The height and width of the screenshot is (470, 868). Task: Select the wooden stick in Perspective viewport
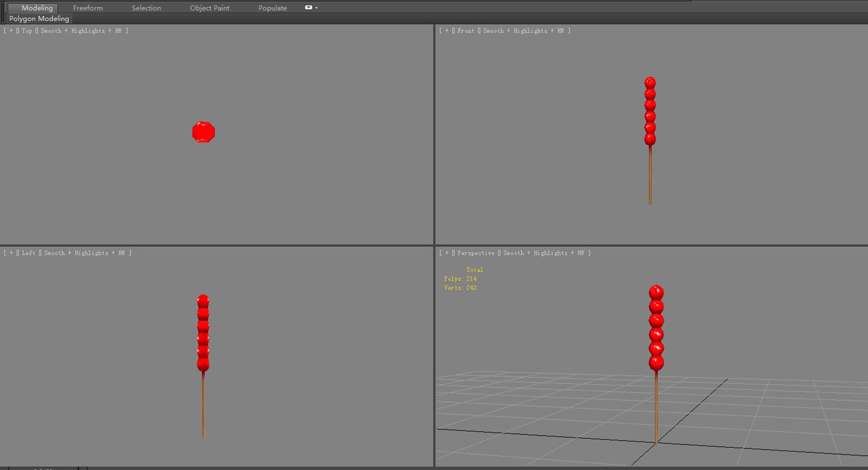pyautogui.click(x=656, y=407)
